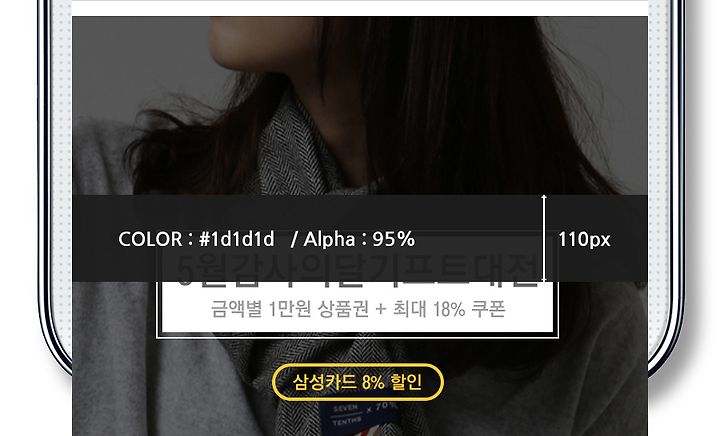Image resolution: width=720 pixels, height=436 pixels.
Task: Click the COLOR label in overlay bar
Action: (x=150, y=239)
